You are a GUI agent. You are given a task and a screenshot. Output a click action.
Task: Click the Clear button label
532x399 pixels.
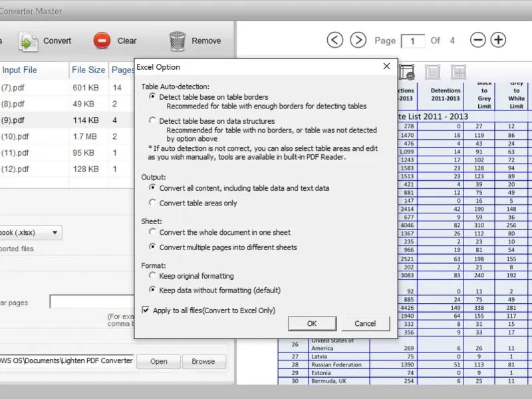coord(127,41)
